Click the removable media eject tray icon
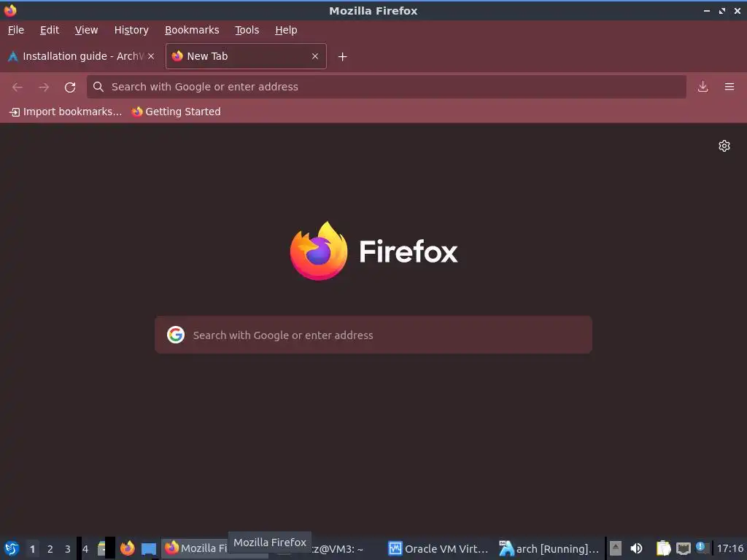 pos(616,548)
